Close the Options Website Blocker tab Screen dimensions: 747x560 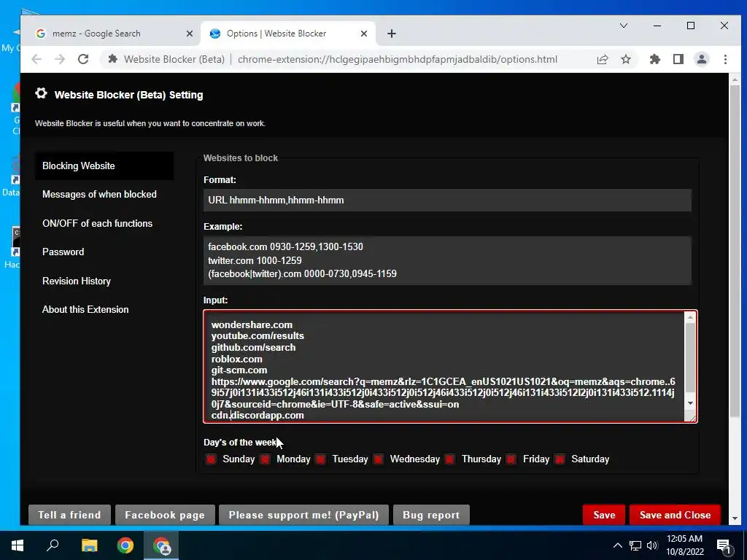[x=364, y=34]
